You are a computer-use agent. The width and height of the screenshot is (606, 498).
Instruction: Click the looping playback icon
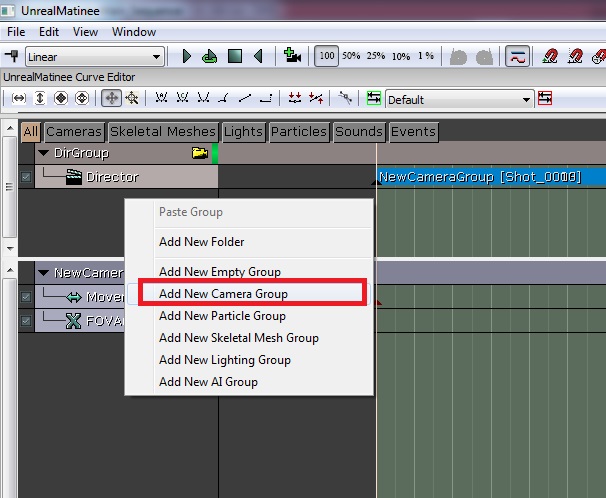click(210, 56)
